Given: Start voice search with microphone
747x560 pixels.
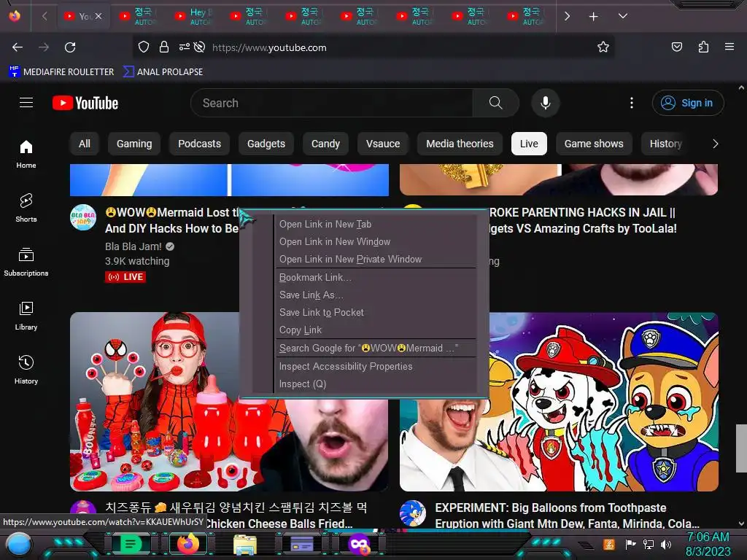Looking at the screenshot, I should pyautogui.click(x=545, y=103).
